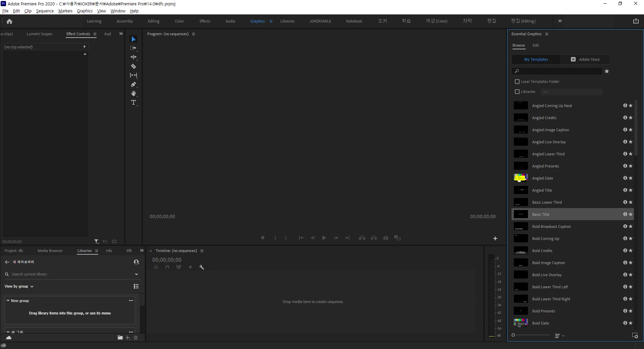Screen dimensions: 644x349
Task: Click the Mark In bracket button
Action: coord(275,238)
